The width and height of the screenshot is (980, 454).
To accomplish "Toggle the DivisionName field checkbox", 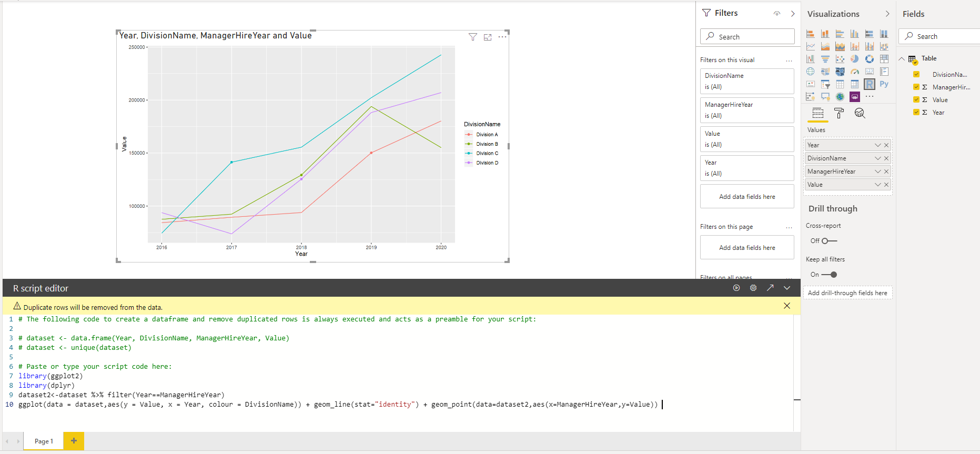I will (x=916, y=74).
